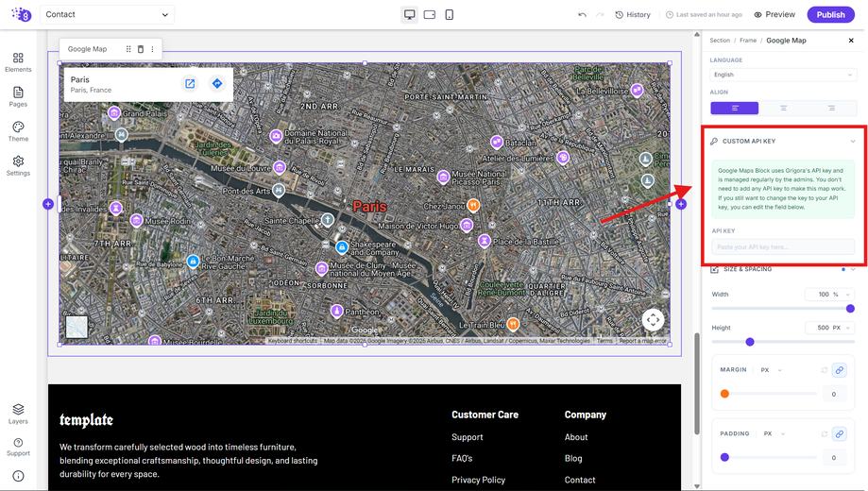This screenshot has height=491, width=868.
Task: Open the Elements panel
Action: [18, 62]
